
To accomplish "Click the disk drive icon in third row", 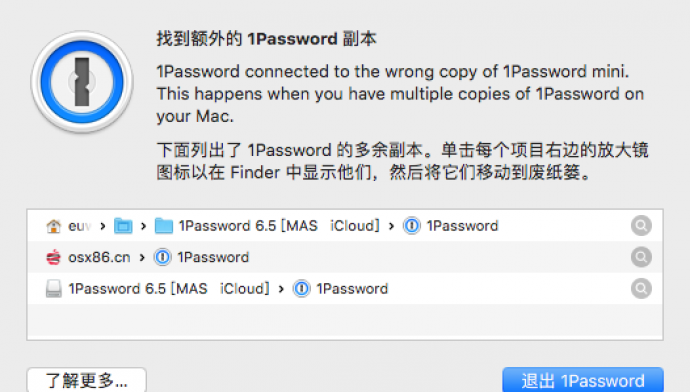I will pyautogui.click(x=54, y=289).
